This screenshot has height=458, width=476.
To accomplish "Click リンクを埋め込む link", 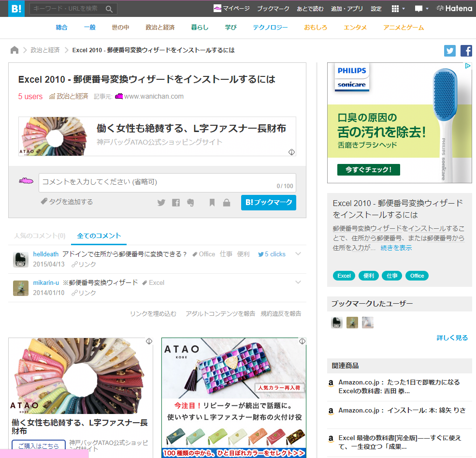I will tap(153, 314).
